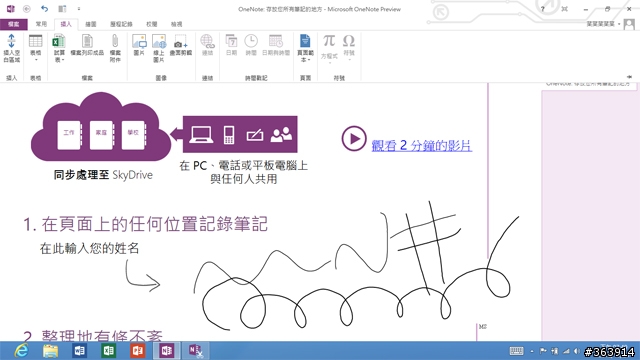Click the File Printout (檔案列印成品) icon
This screenshot has width=640, height=360.
point(87,41)
